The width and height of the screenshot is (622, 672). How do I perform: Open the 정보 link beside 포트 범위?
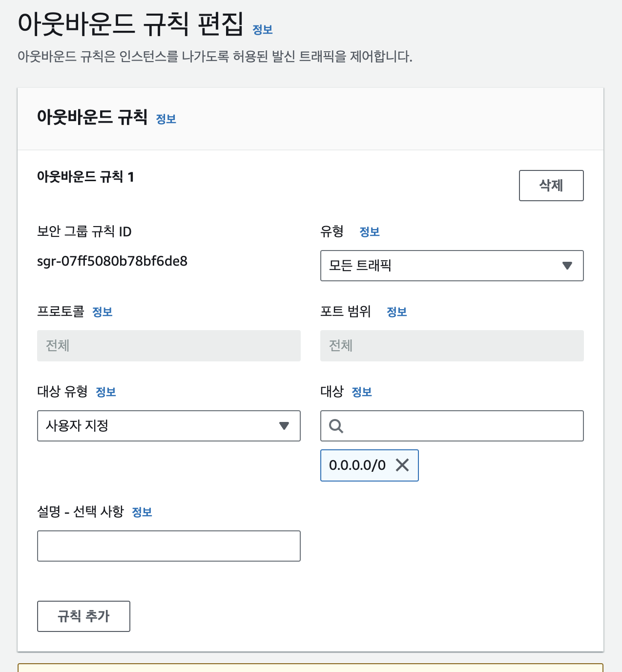pos(396,312)
